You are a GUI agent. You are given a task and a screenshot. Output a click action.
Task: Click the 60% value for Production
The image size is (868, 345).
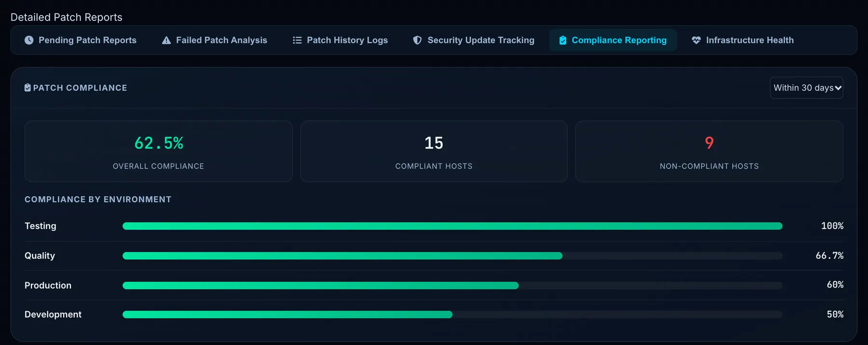pos(835,285)
